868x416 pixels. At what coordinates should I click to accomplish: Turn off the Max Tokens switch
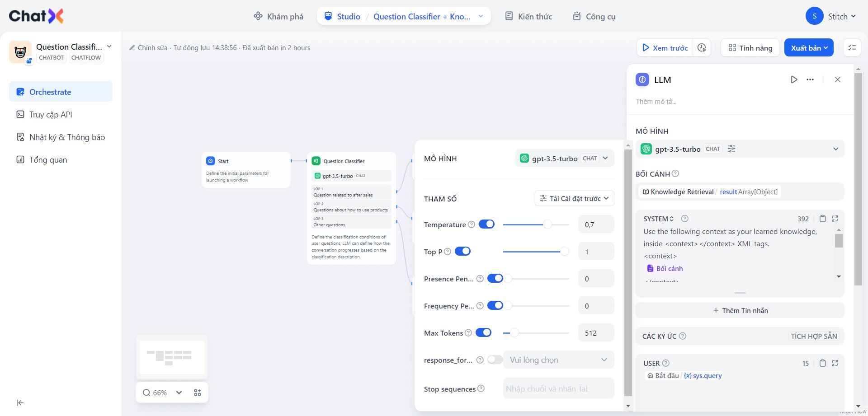tap(483, 333)
